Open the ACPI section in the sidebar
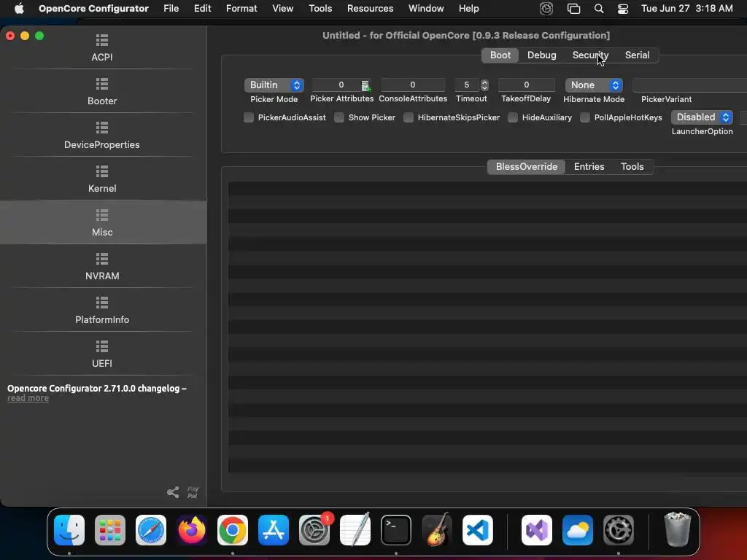747x560 pixels. (x=102, y=47)
